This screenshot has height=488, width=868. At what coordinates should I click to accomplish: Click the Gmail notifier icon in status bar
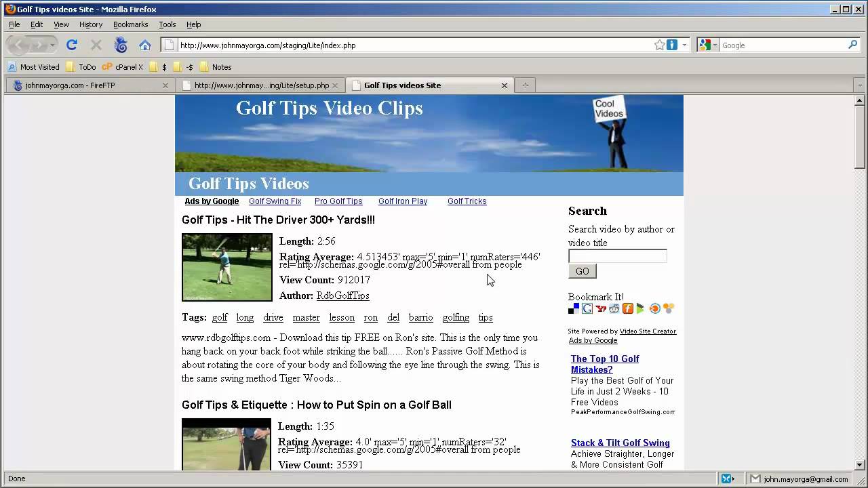(x=755, y=479)
